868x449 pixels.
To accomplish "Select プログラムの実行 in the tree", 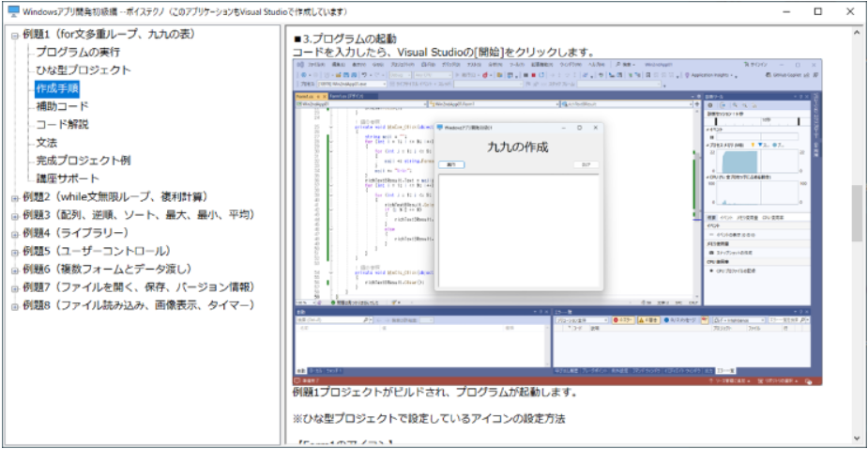I will [78, 52].
